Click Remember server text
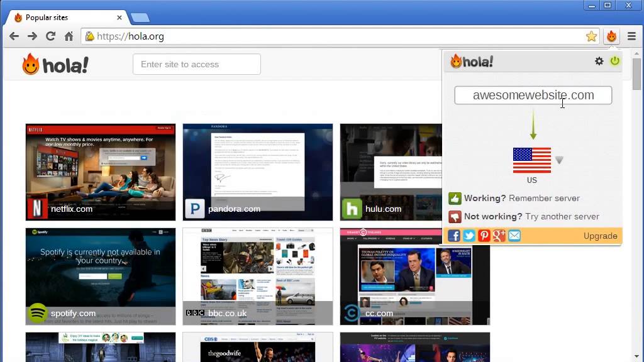644x362 pixels. point(544,198)
